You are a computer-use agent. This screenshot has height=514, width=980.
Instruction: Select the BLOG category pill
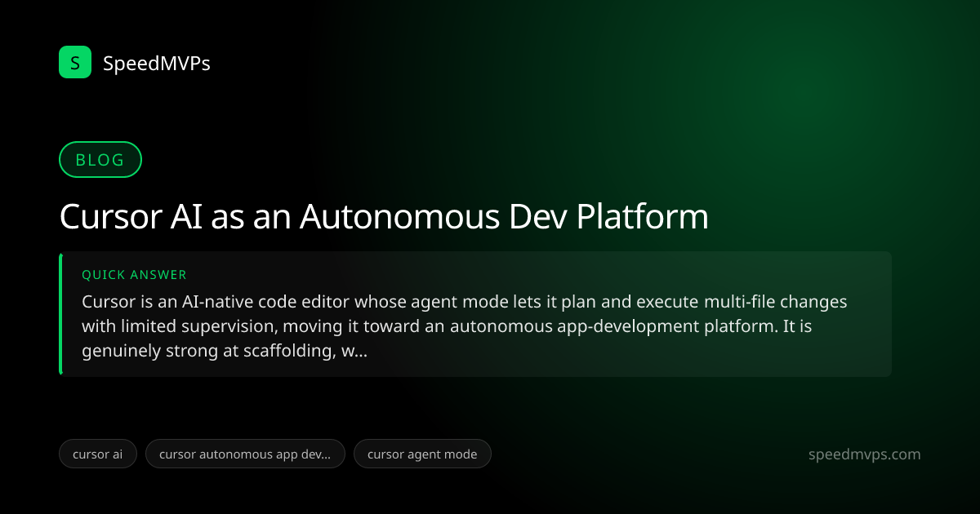click(100, 160)
